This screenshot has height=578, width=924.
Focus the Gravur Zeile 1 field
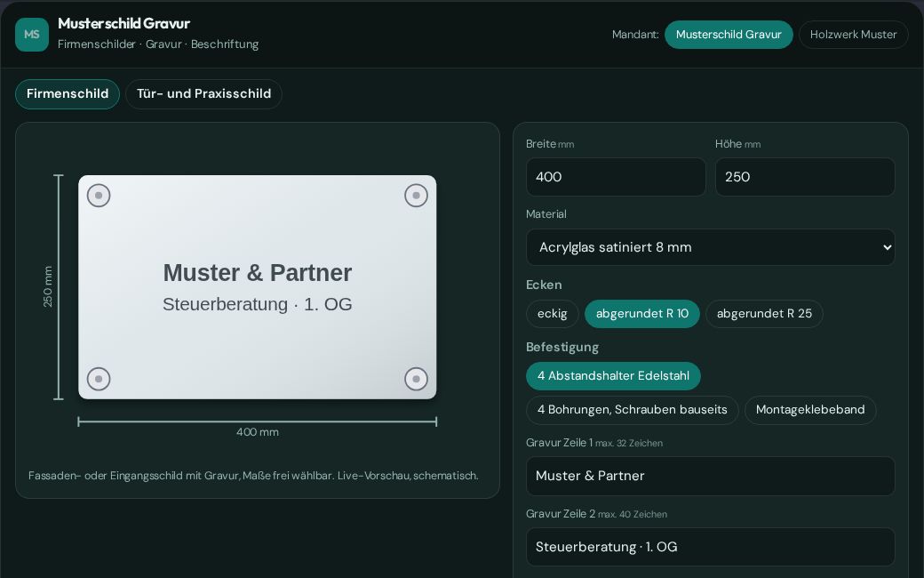[711, 476]
